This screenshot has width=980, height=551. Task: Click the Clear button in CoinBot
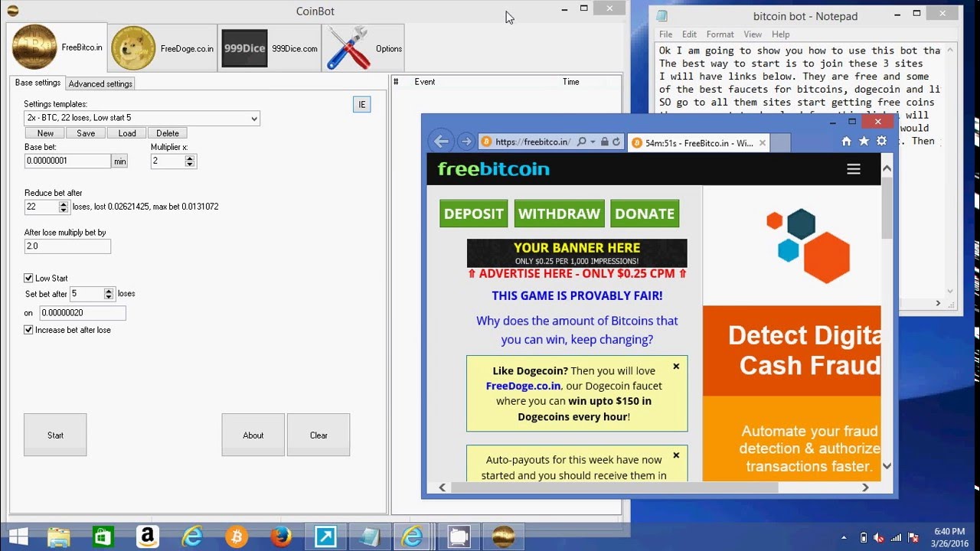318,435
